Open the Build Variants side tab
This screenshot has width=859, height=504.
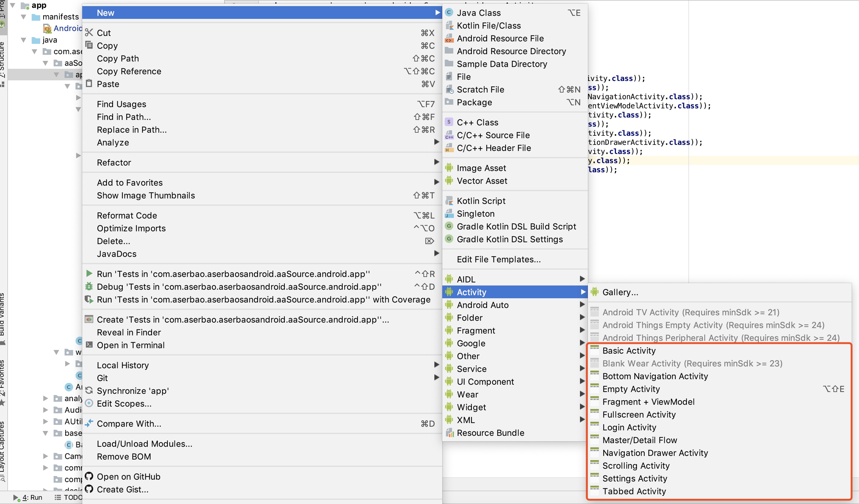click(x=3, y=318)
